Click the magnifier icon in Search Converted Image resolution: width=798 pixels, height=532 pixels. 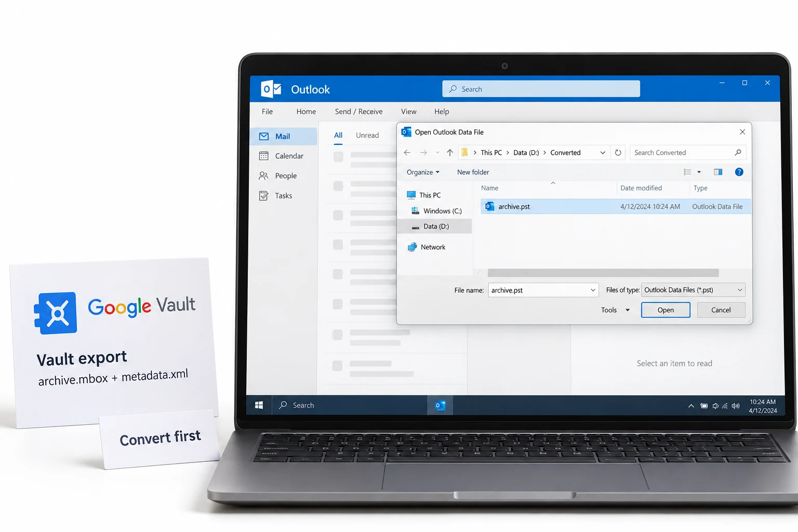[x=738, y=152]
